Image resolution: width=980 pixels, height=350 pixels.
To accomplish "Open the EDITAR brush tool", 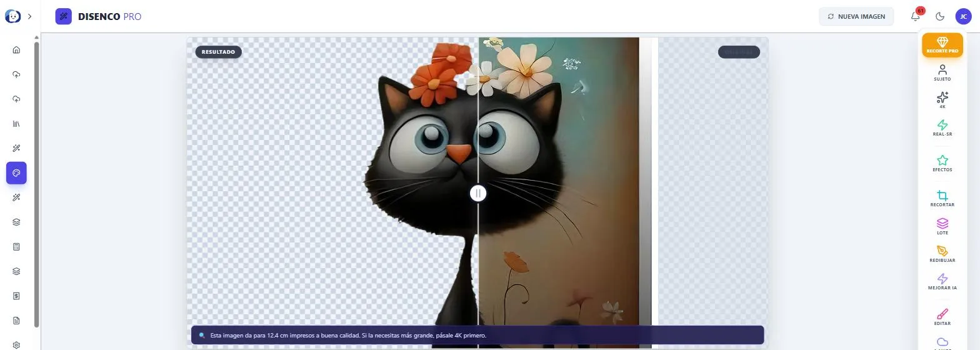I will (x=942, y=317).
